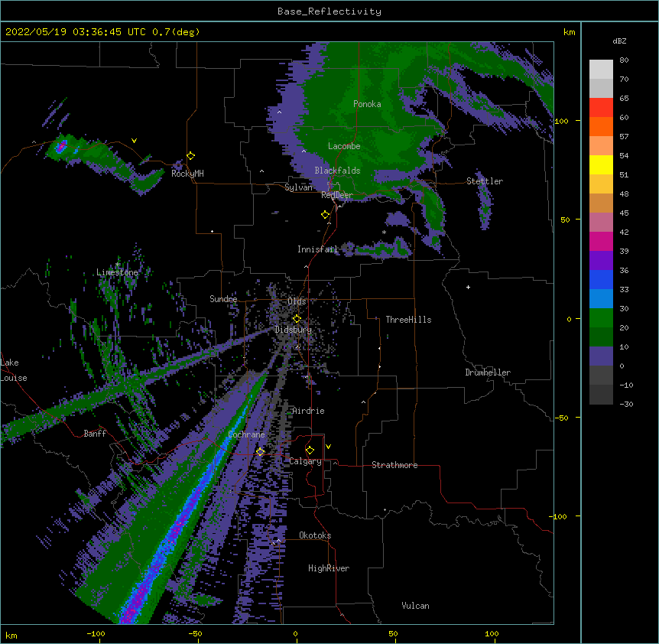Click the 80 value on the dBZ scale
Screen dimensions: 659x644
click(624, 60)
